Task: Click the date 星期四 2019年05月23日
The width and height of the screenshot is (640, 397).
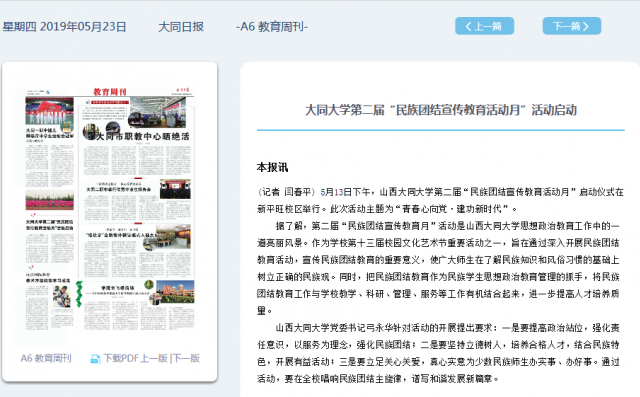Action: [x=64, y=27]
